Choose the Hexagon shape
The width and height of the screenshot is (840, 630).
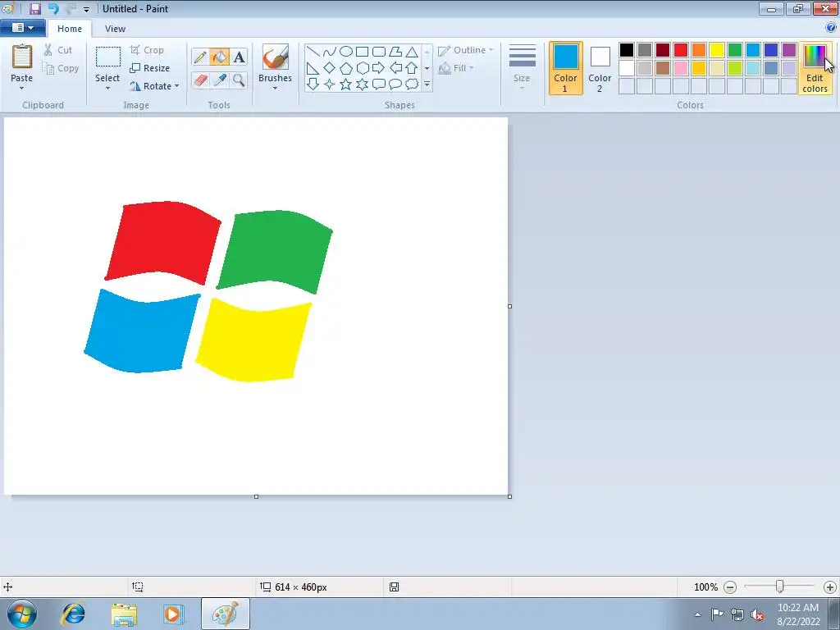pyautogui.click(x=362, y=68)
